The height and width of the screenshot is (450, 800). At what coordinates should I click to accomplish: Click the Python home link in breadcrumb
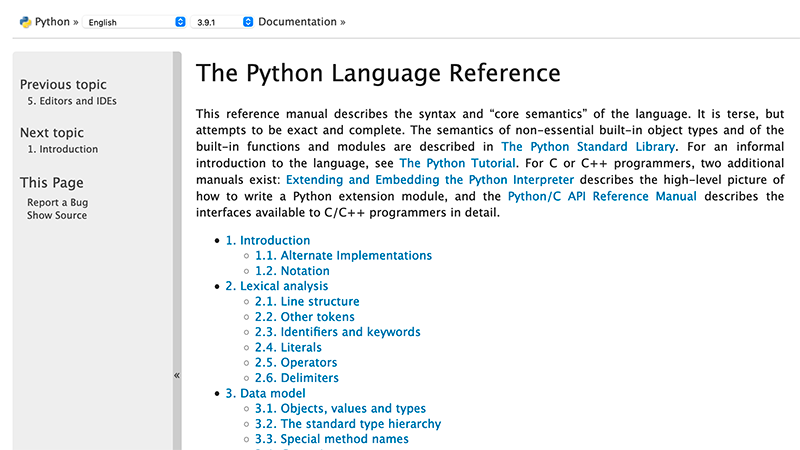(x=52, y=22)
